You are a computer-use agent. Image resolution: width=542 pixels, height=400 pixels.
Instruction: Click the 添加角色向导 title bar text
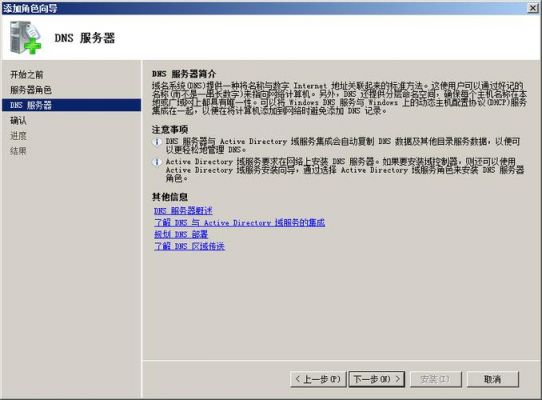click(30, 8)
